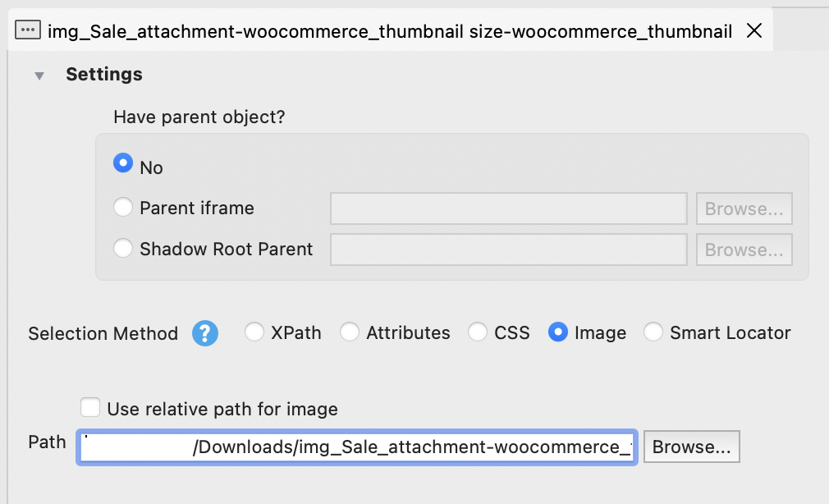The image size is (829, 504).
Task: Click the Shadow Root Parent text field
Action: (508, 249)
